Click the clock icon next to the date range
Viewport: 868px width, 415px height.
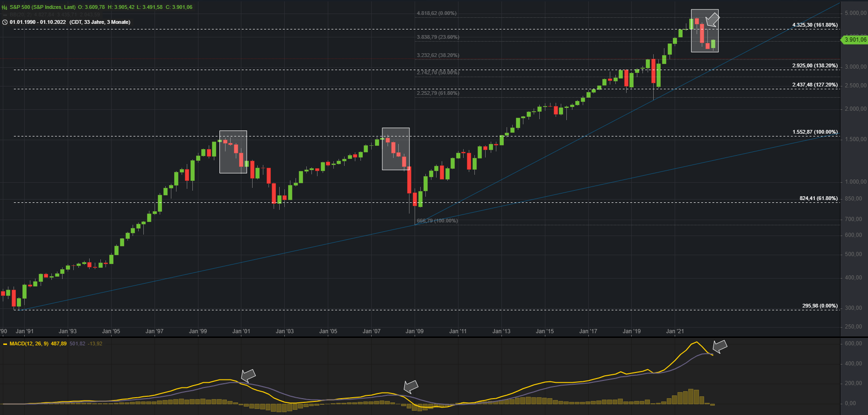5,22
